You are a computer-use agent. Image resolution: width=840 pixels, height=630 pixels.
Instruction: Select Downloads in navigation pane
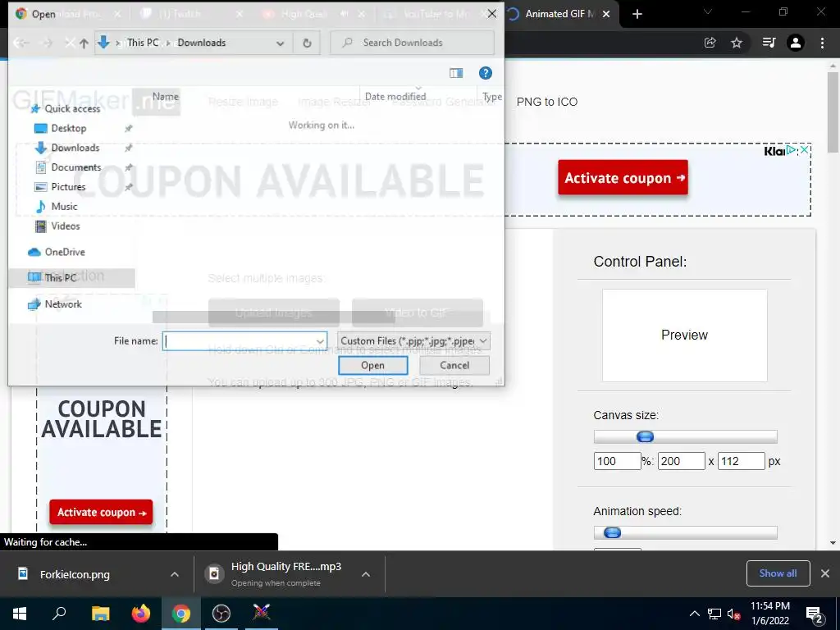75,148
